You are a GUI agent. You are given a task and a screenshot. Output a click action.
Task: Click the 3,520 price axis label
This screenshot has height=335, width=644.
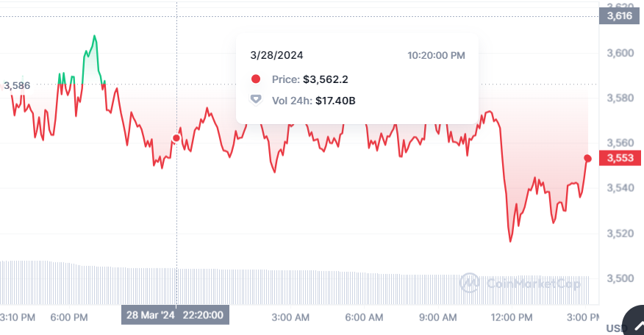pyautogui.click(x=616, y=234)
